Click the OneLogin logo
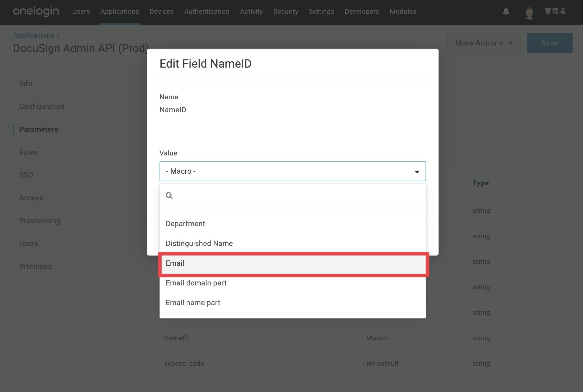This screenshot has width=583, height=392. [36, 11]
